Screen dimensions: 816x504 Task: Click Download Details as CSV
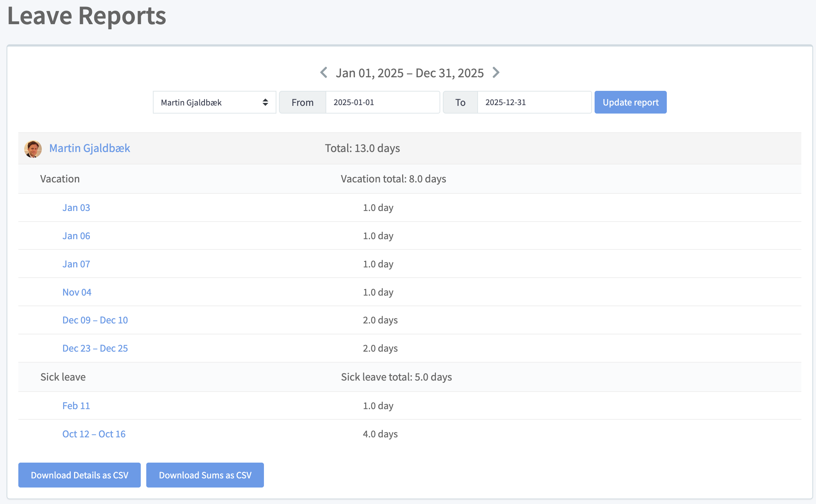pyautogui.click(x=80, y=475)
